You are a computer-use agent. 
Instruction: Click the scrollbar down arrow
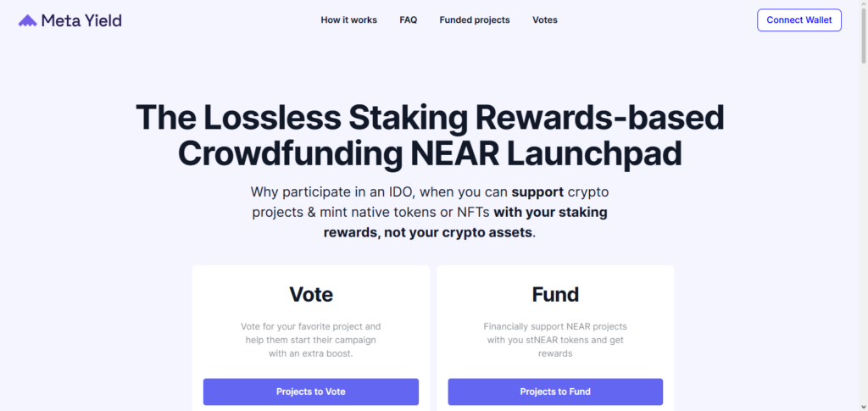click(x=862, y=406)
